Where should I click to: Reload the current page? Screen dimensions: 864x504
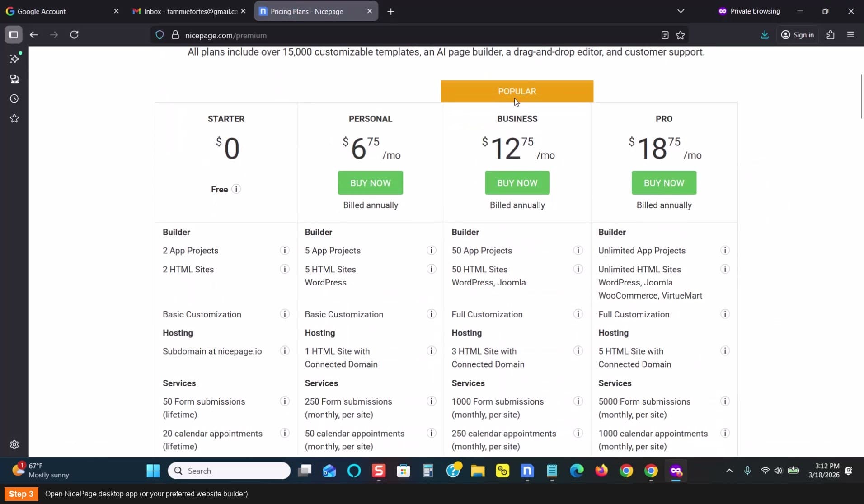click(x=74, y=35)
